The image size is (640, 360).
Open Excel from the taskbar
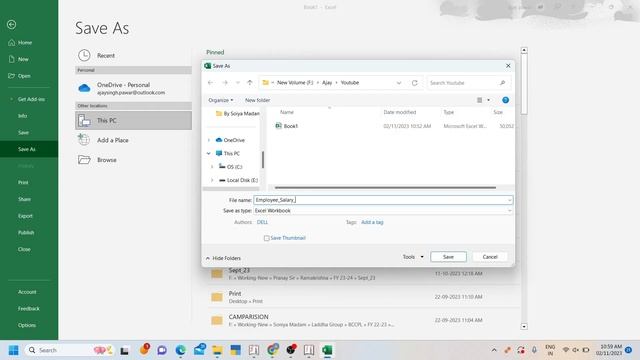(327, 350)
